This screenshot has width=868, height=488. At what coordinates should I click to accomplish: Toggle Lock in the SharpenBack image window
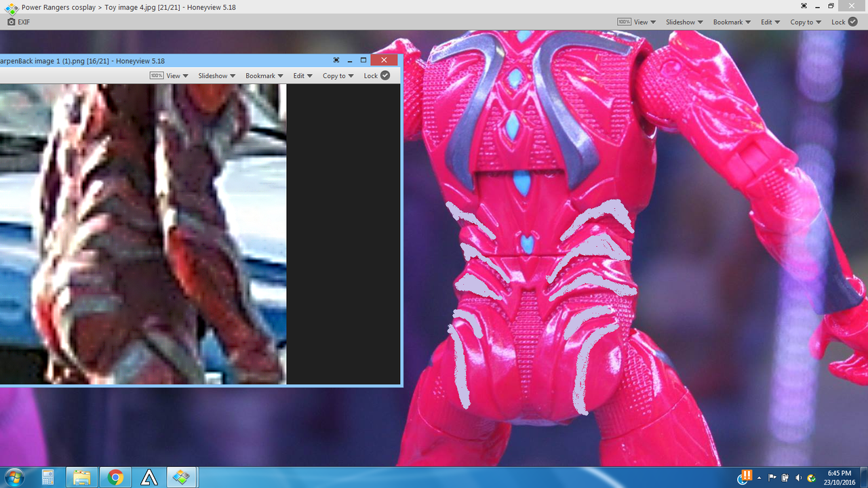pos(376,75)
